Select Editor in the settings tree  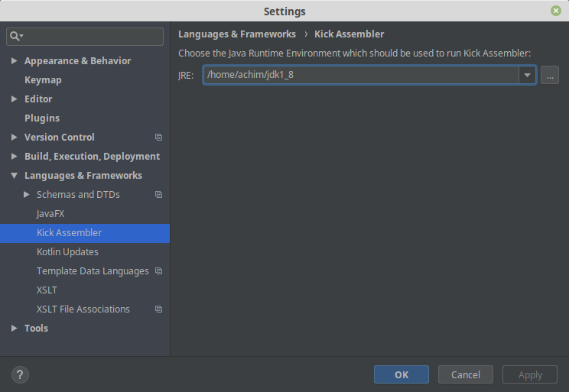coord(38,99)
